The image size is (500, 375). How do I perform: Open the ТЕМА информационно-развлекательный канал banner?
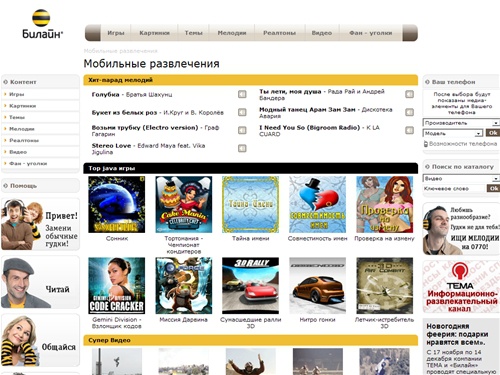(461, 287)
